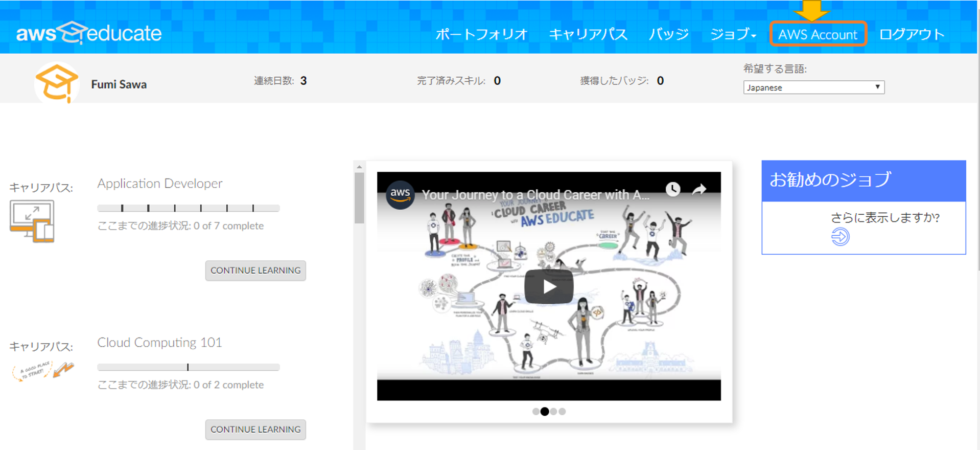Click the video title text
This screenshot has width=980, height=450.
536,195
